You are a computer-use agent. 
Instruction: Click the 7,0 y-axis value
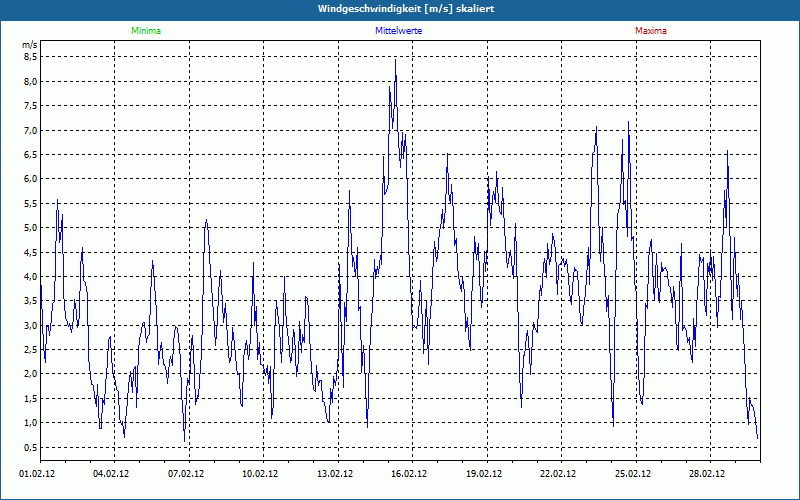click(x=31, y=130)
